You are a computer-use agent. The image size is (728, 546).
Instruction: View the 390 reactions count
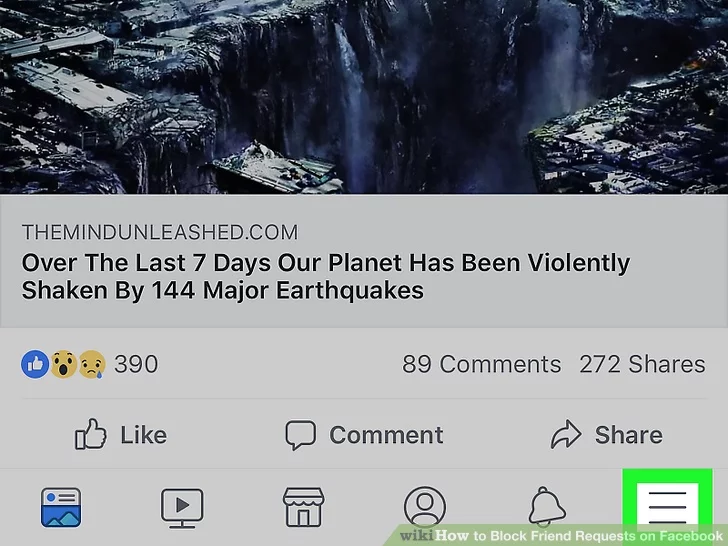click(136, 364)
